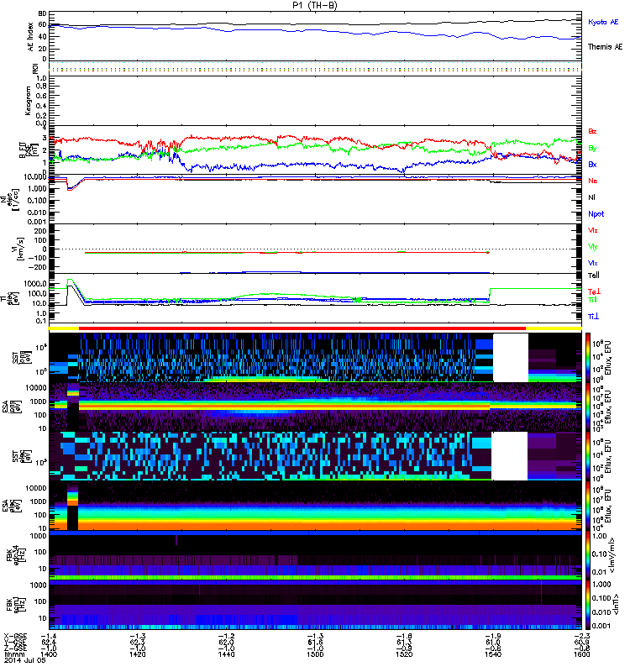Click the green Ti parallel legend label
Image resolution: width=630 pixels, height=672 pixels.
pos(592,300)
